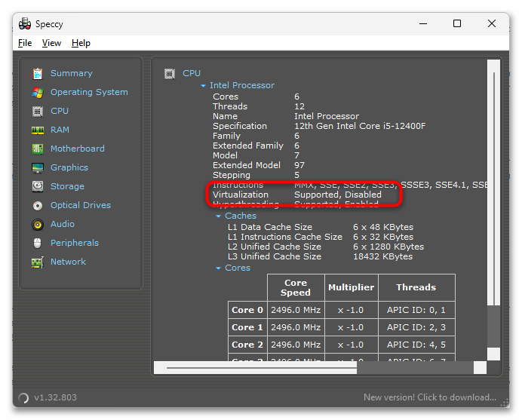Click the v1.32.803 version label
This screenshot has height=420, width=522.
(55, 397)
